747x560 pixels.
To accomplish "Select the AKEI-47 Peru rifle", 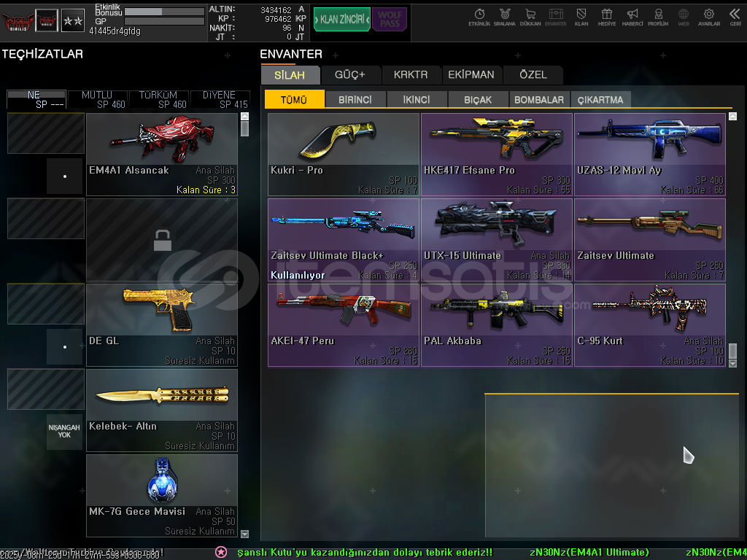I will [x=344, y=324].
